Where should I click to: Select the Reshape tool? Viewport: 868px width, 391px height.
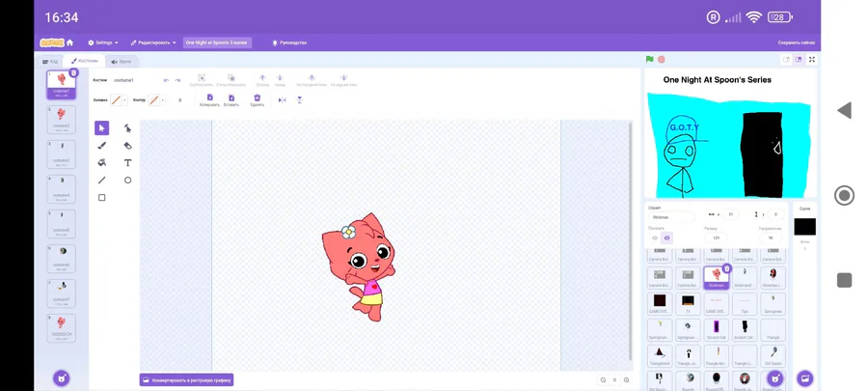(127, 128)
